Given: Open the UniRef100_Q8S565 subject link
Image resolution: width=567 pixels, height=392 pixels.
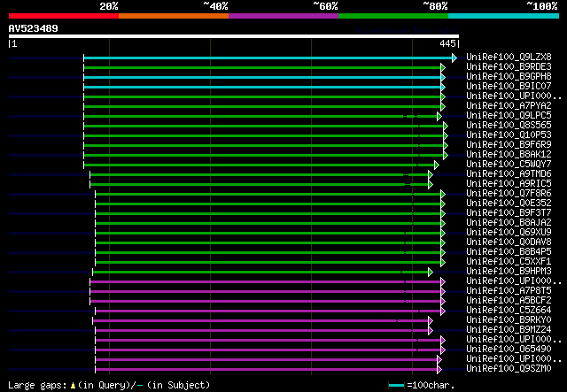Looking at the screenshot, I should pos(509,125).
